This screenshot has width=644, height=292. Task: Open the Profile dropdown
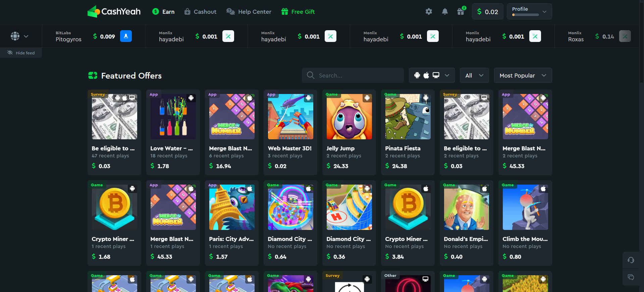[529, 11]
